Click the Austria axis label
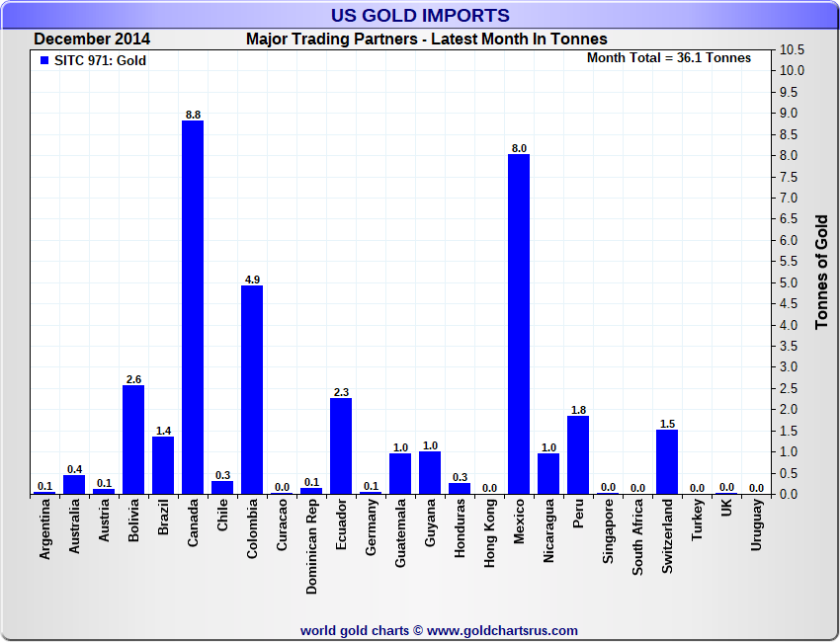Image resolution: width=840 pixels, height=642 pixels. point(104,520)
